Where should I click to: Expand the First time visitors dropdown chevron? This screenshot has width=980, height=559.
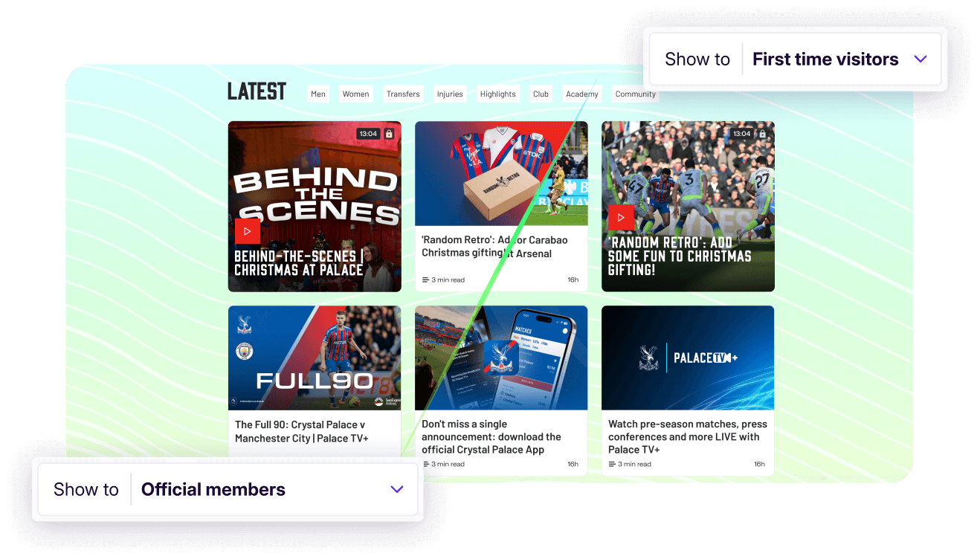[x=921, y=59]
